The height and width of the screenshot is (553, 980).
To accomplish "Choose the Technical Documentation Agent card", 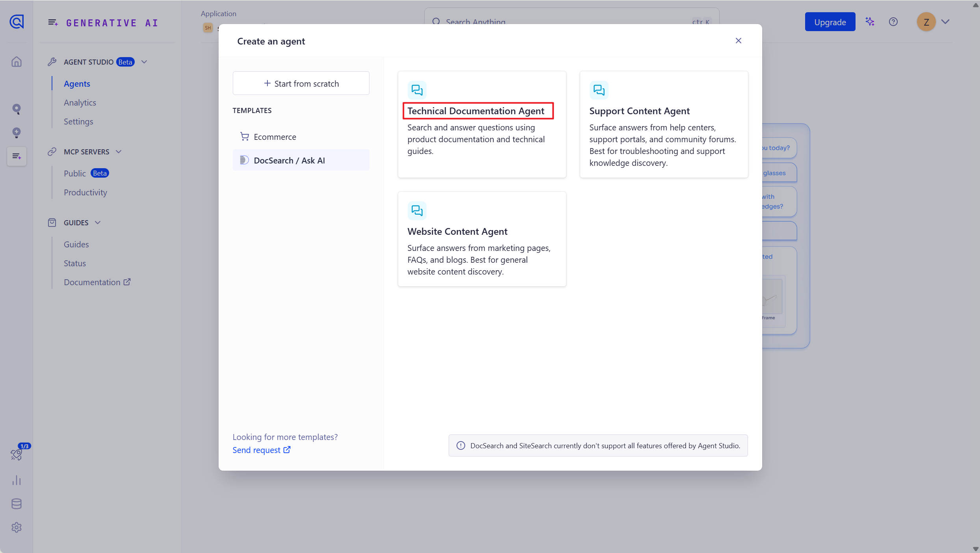I will coord(481,124).
